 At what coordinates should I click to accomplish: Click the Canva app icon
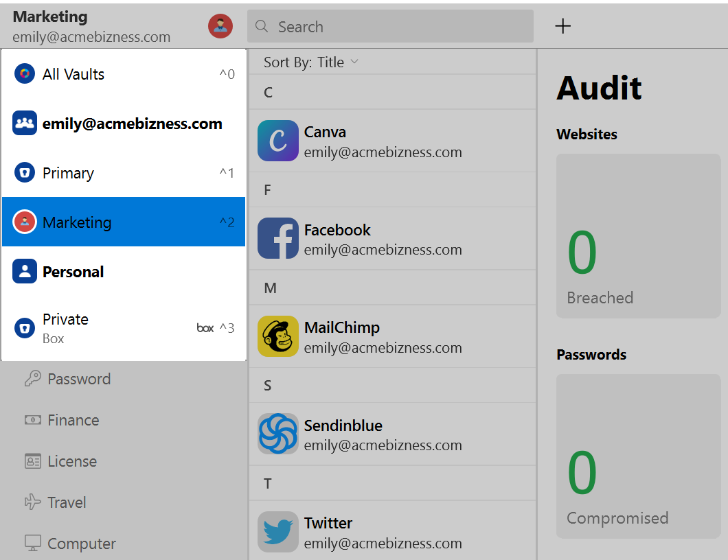[277, 141]
